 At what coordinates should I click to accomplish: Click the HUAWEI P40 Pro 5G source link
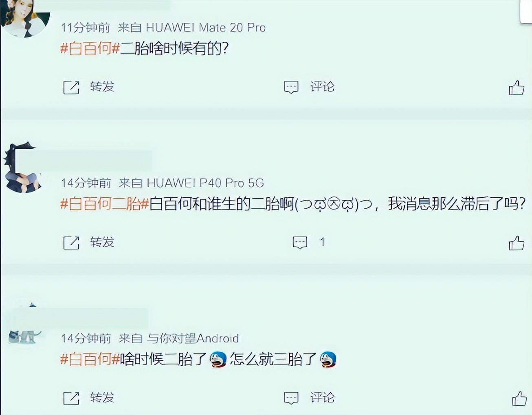[205, 183]
